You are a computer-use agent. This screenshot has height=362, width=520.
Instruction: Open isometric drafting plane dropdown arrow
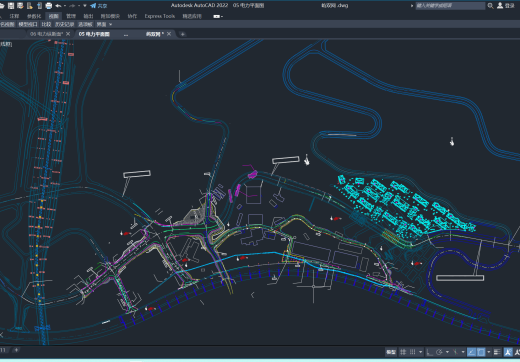(463, 352)
